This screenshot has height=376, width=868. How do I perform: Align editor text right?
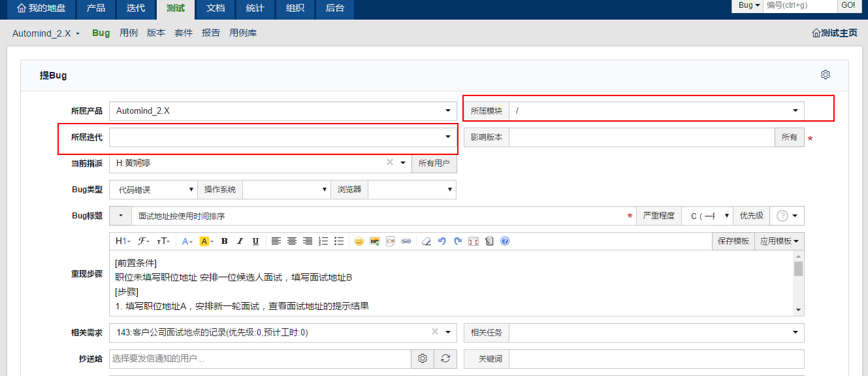point(308,241)
